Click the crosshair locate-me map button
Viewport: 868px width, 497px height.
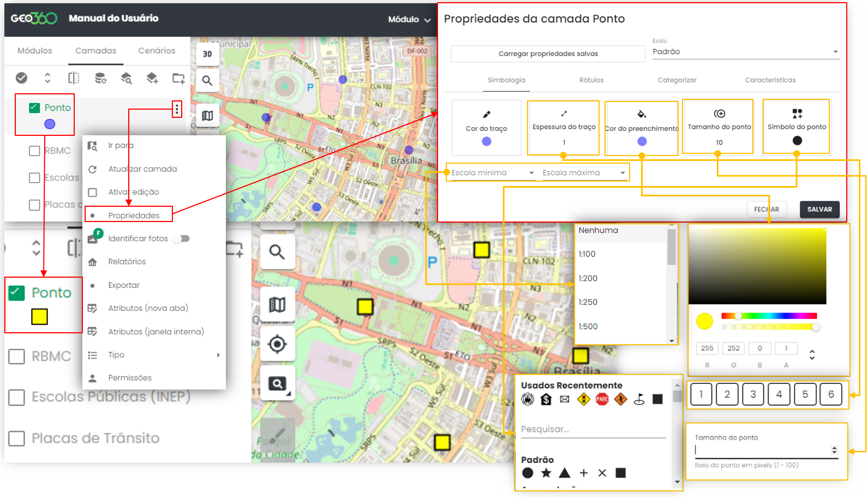277,344
